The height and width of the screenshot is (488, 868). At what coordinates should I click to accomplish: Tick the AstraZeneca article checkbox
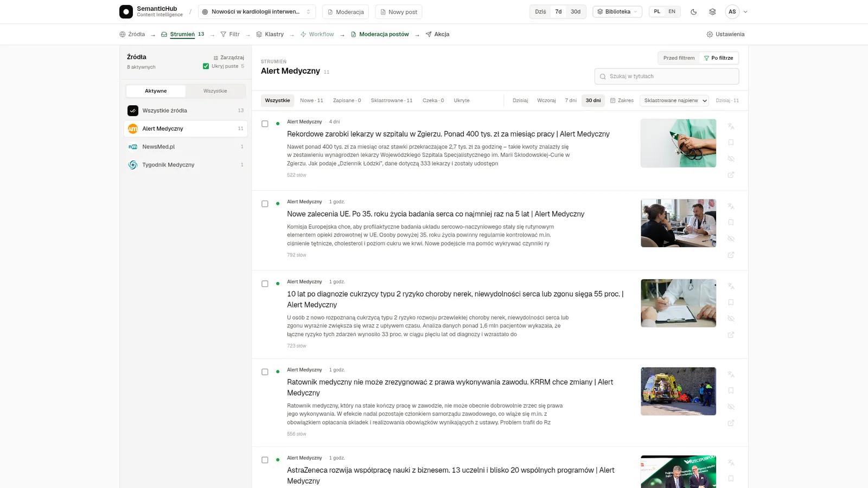pos(265,460)
